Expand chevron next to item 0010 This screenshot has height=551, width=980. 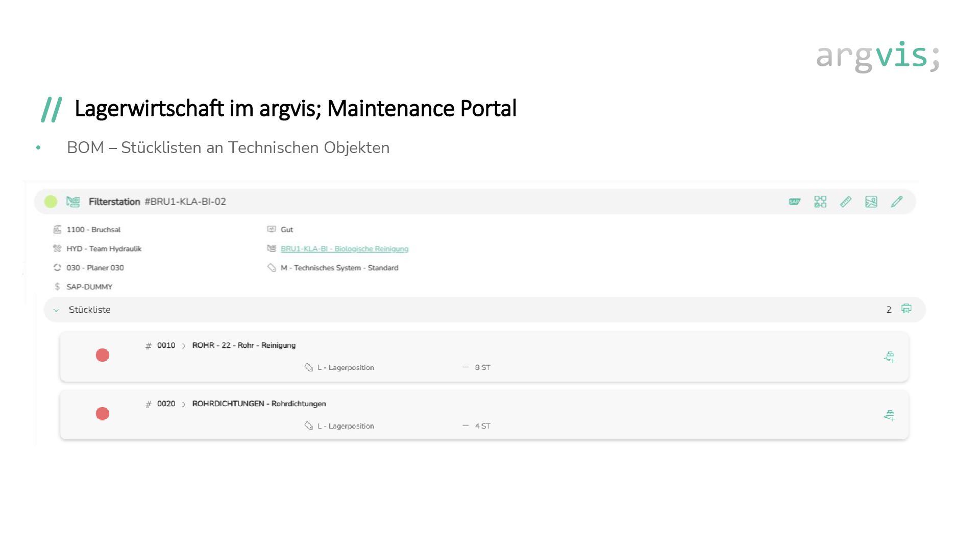[184, 346]
